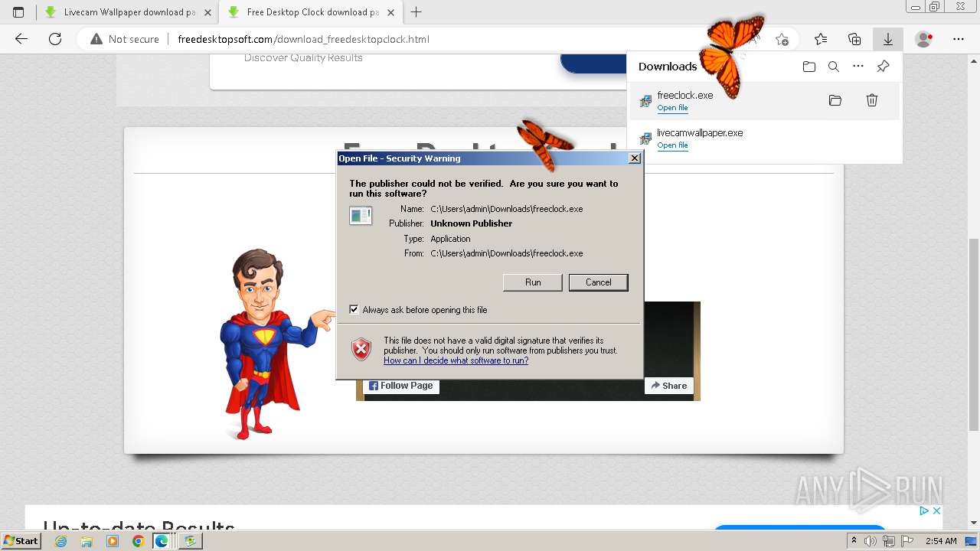The image size is (980, 551).
Task: Uncheck Always ask before opening this file
Action: click(x=354, y=309)
